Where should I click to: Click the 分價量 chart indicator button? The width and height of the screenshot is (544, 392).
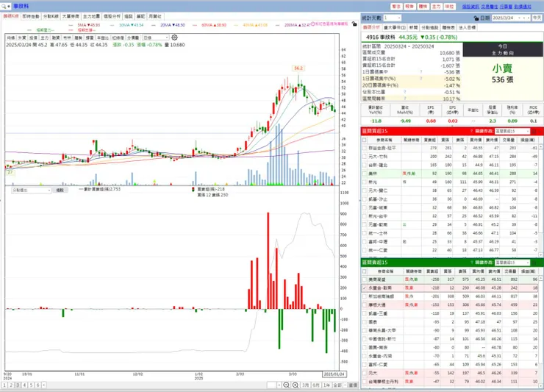(x=133, y=38)
